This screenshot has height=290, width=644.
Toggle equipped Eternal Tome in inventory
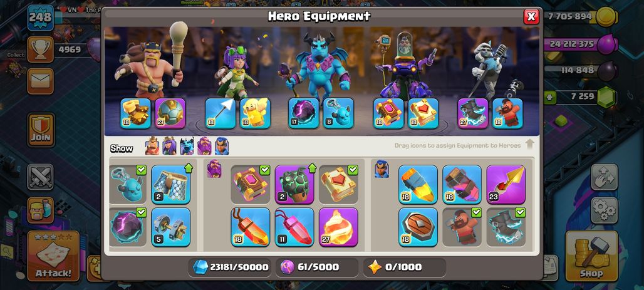pyautogui.click(x=250, y=184)
